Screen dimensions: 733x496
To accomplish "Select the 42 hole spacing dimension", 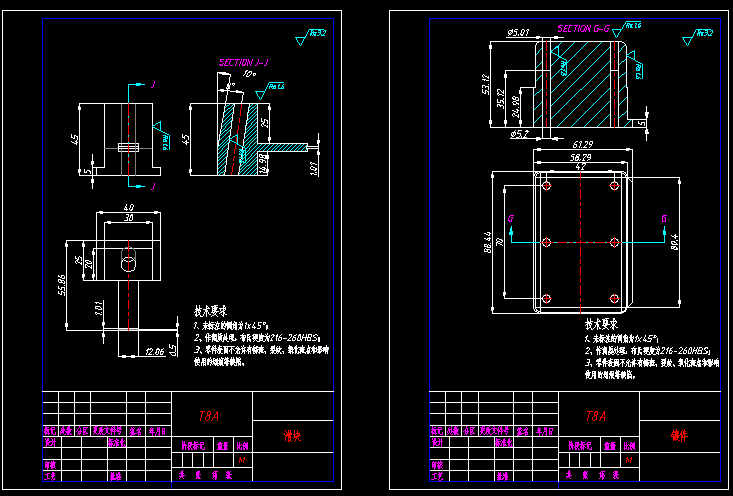I will [x=581, y=166].
